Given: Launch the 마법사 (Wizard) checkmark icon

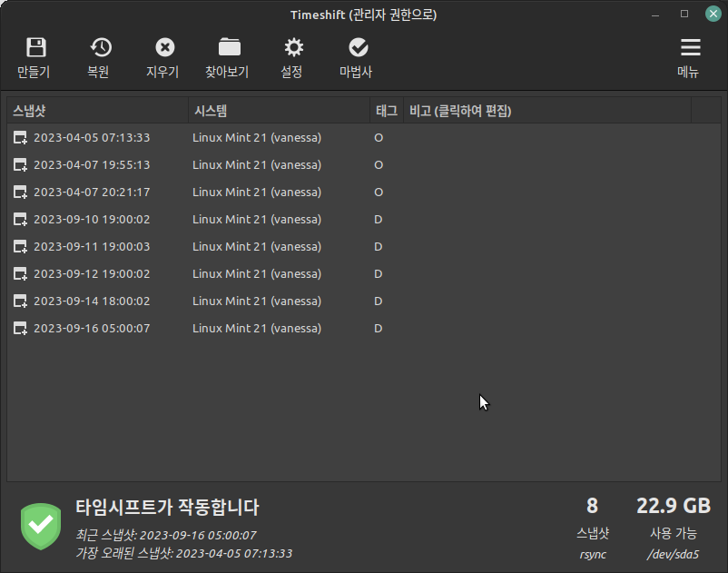Looking at the screenshot, I should click(x=359, y=47).
